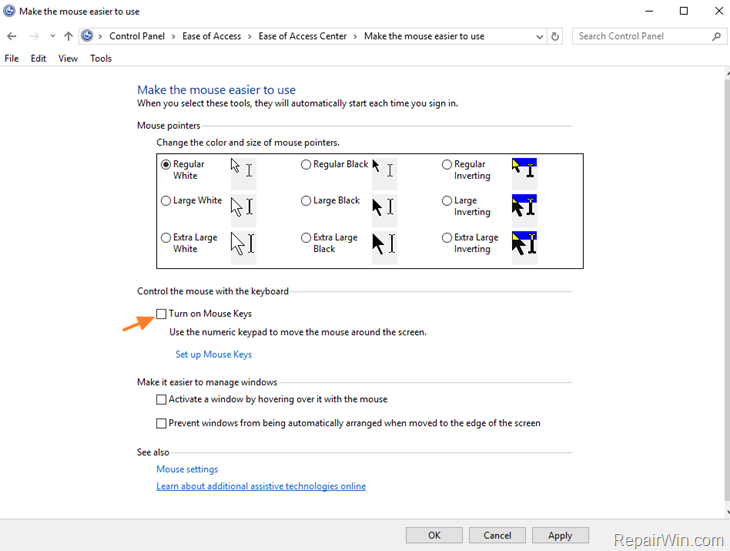This screenshot has height=551, width=730.
Task: Minimize the window
Action: point(649,11)
